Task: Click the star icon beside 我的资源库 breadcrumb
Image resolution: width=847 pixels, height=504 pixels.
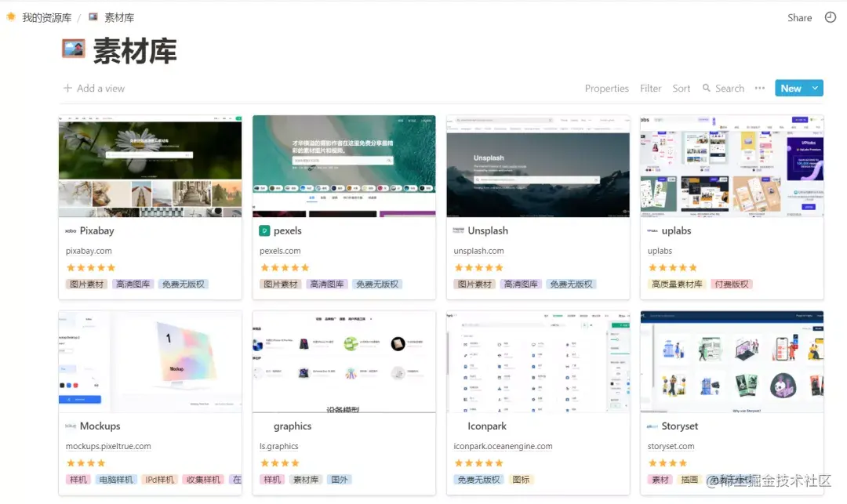Action: click(10, 17)
